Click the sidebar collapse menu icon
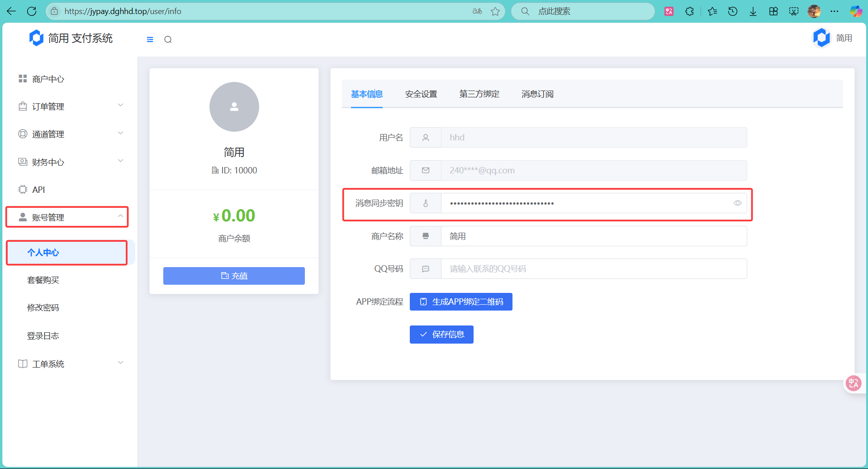 click(150, 39)
